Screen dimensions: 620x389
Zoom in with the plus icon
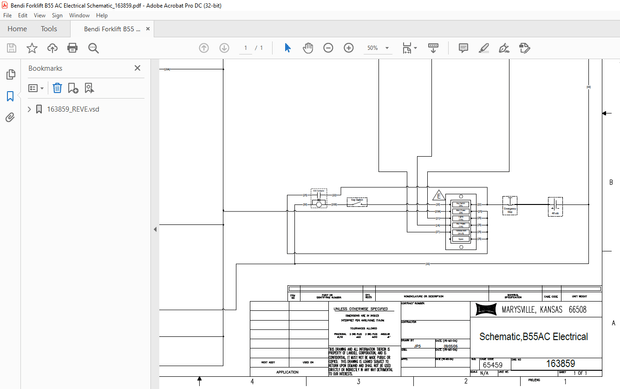click(x=349, y=48)
